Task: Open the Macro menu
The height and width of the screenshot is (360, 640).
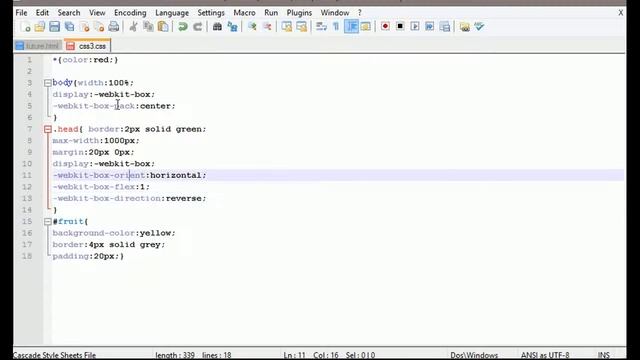Action: coord(244,13)
